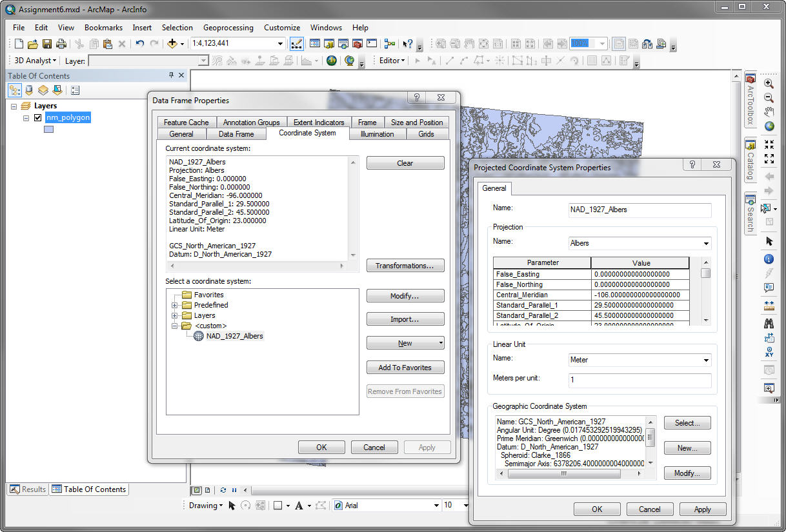Open the Geoprocessing menu
Image resolution: width=786 pixels, height=532 pixels.
(x=228, y=28)
